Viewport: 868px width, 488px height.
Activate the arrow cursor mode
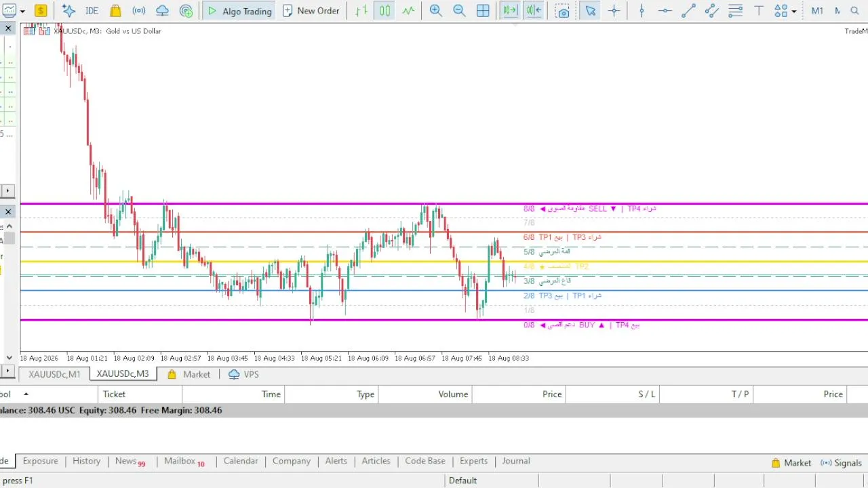[x=591, y=11]
